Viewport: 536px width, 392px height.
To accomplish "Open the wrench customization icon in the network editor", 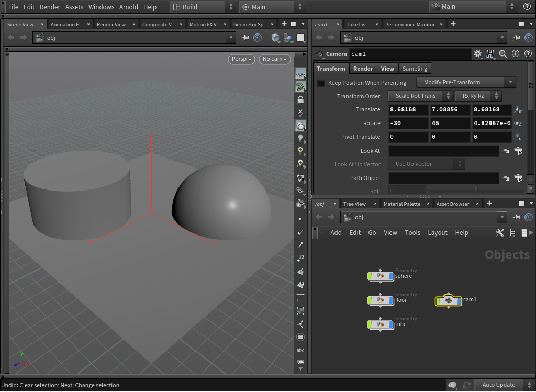I will point(500,232).
